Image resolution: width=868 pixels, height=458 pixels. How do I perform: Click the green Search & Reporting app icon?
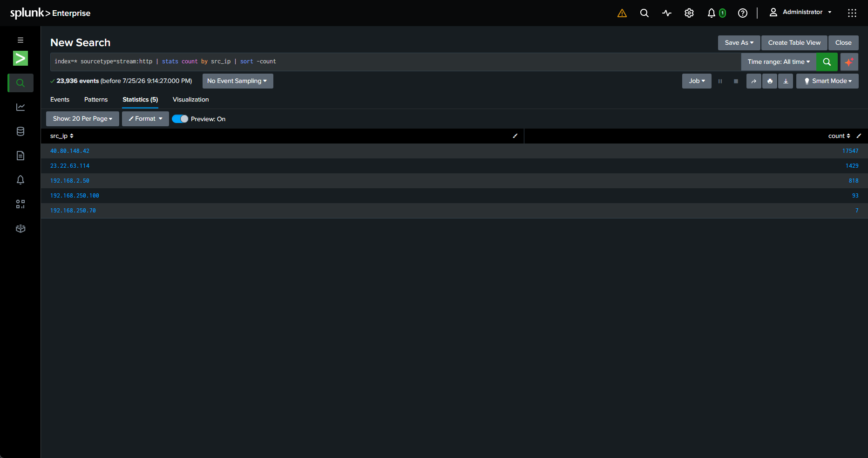point(20,58)
